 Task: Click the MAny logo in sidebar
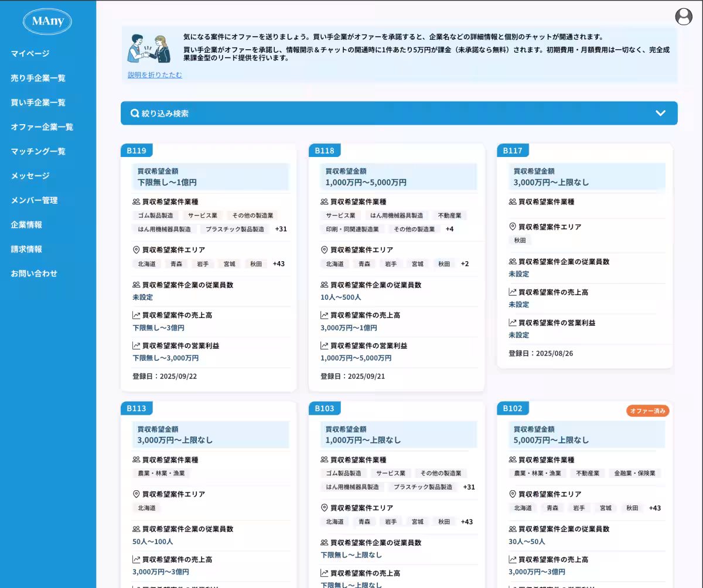click(x=47, y=22)
